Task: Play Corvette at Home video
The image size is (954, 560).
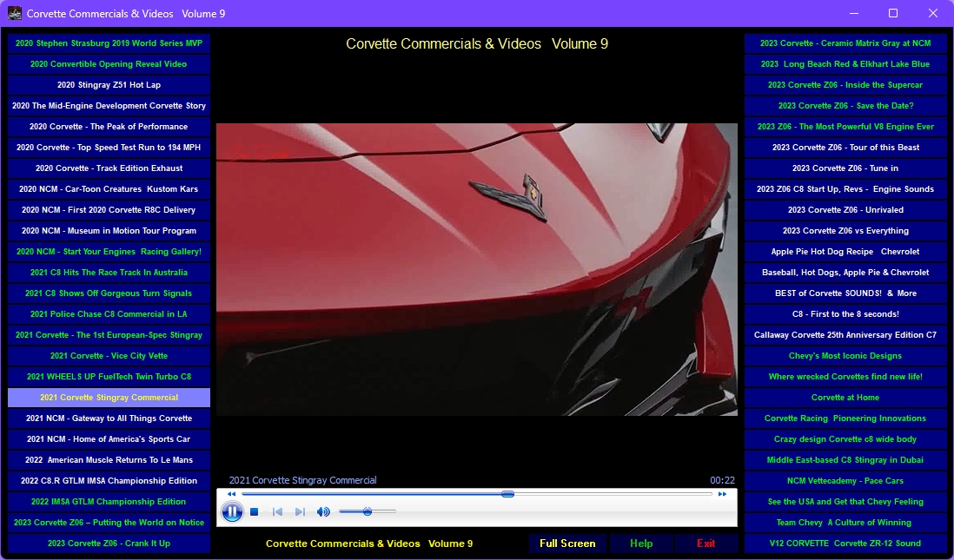Action: pos(845,398)
